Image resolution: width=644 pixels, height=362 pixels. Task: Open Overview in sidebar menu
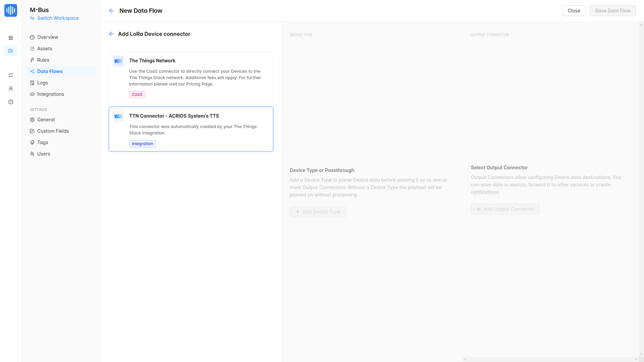tap(48, 37)
